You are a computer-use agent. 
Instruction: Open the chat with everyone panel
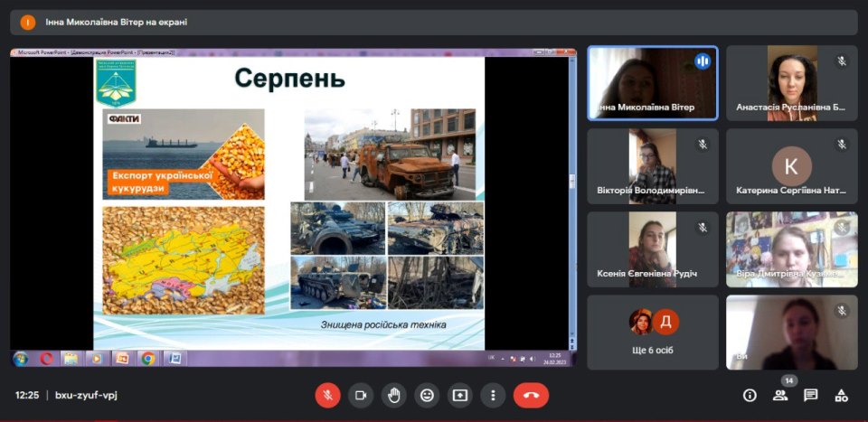811,395
